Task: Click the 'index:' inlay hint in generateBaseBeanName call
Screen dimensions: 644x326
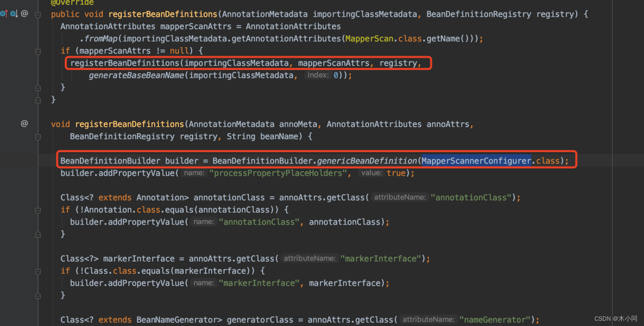Action: coord(318,75)
